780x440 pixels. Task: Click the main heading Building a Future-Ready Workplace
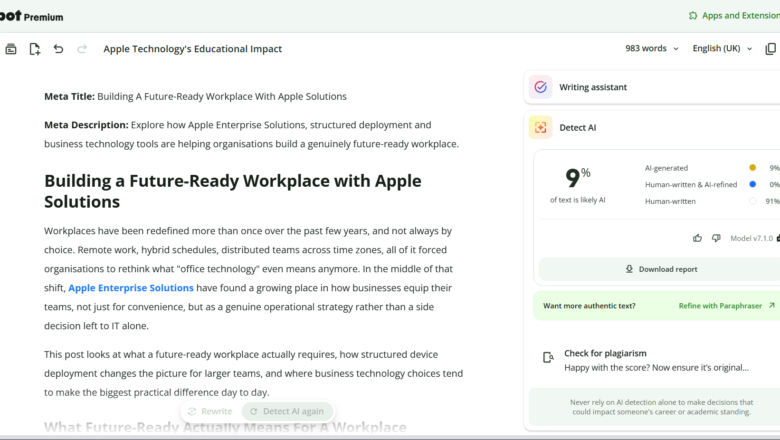tap(233, 191)
